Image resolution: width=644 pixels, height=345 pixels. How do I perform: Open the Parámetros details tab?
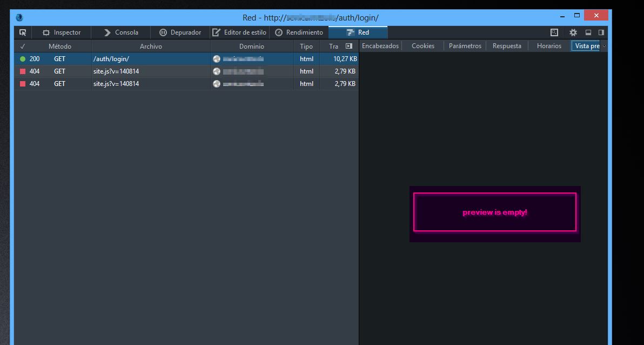465,46
